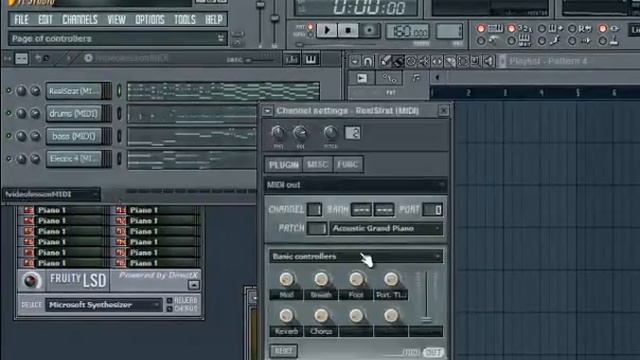Open step sequencer keyboard editor icon
Image resolution: width=640 pixels, height=360 pixels.
pos(311,60)
